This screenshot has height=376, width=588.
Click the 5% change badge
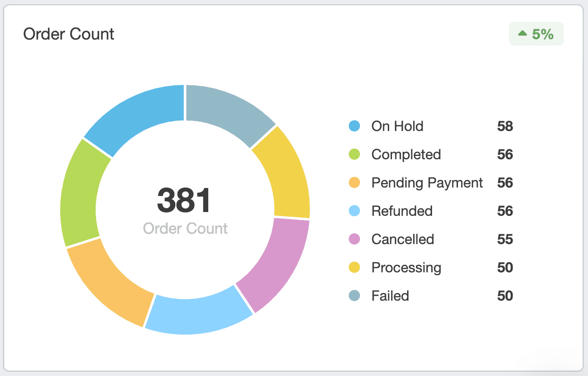[536, 34]
